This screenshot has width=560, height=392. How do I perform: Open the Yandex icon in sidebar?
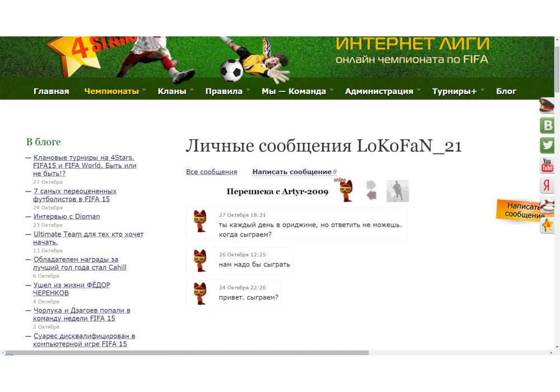(x=547, y=185)
